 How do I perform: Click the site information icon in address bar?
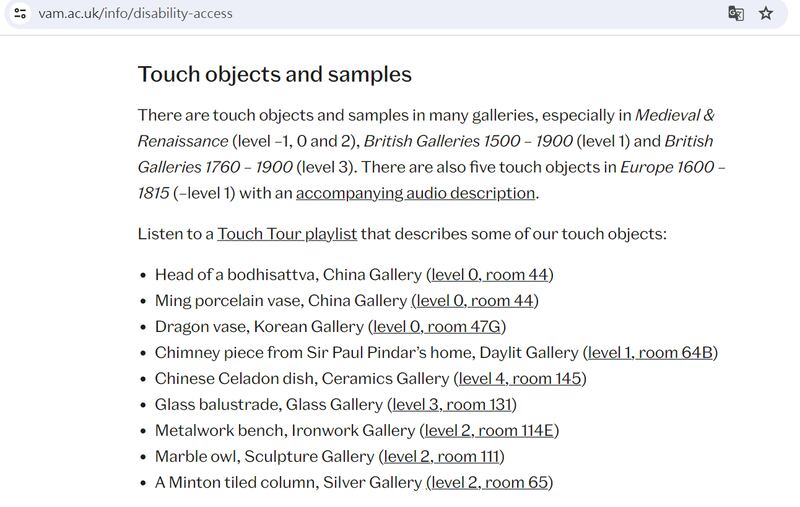click(20, 13)
